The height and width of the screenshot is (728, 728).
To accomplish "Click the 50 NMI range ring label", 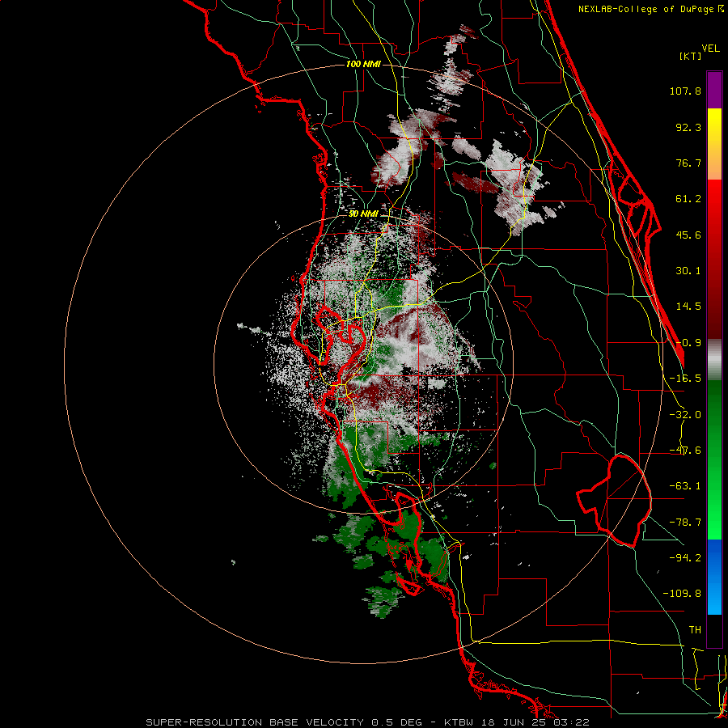I will click(x=363, y=214).
